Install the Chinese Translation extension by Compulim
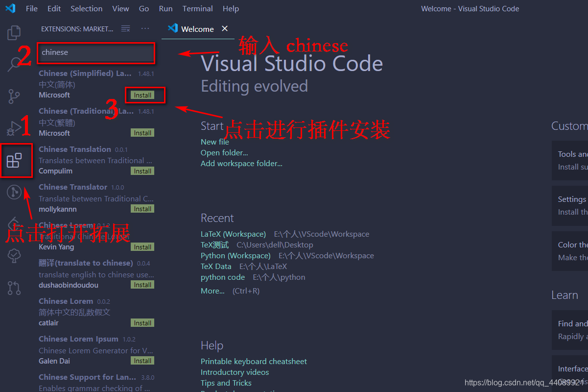The height and width of the screenshot is (392, 588). tap(142, 171)
